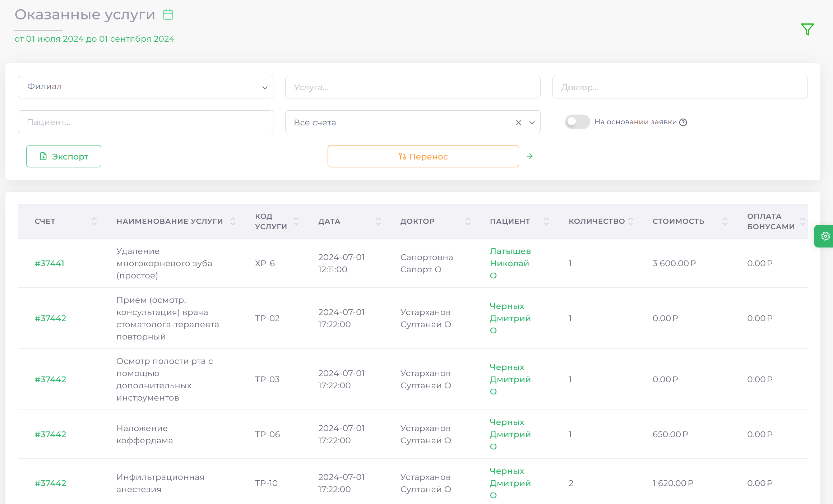833x504 pixels.
Task: Open invoice #37442 in the TP-03 row
Action: point(50,379)
